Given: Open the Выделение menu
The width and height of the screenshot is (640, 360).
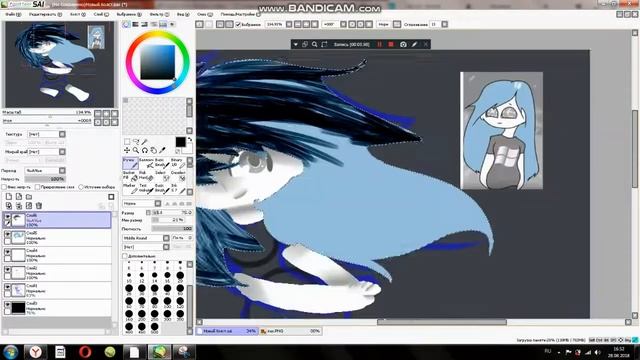Looking at the screenshot, I should coord(129,14).
